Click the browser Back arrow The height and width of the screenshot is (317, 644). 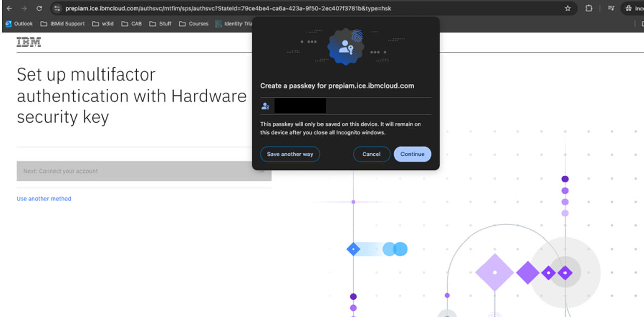point(9,8)
